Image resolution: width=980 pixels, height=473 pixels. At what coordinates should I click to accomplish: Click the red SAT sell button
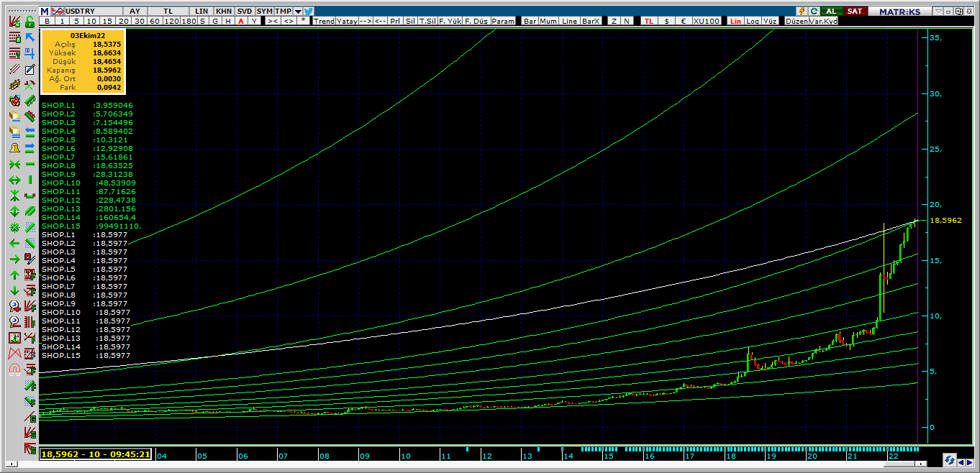[x=854, y=12]
